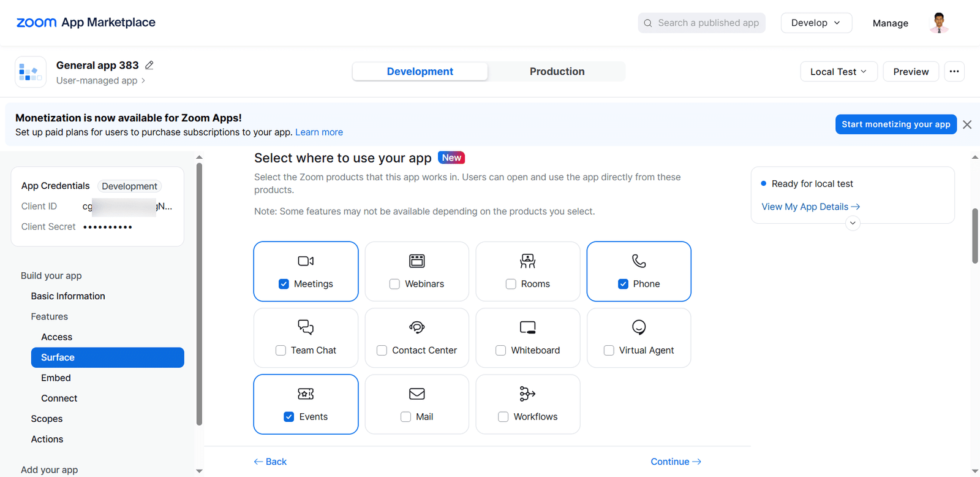This screenshot has width=980, height=477.
Task: Open Actions in the sidebar
Action: pyautogui.click(x=47, y=439)
